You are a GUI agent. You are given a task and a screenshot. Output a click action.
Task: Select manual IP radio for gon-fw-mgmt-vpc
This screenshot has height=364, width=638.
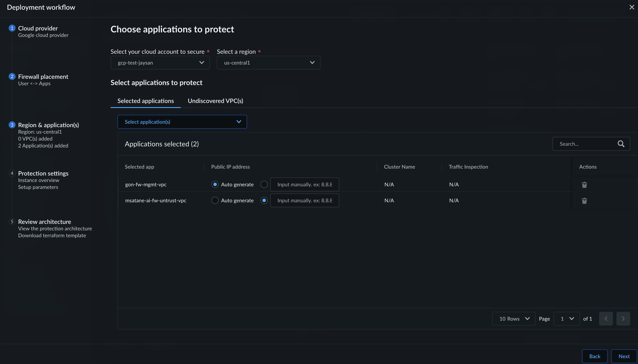264,184
